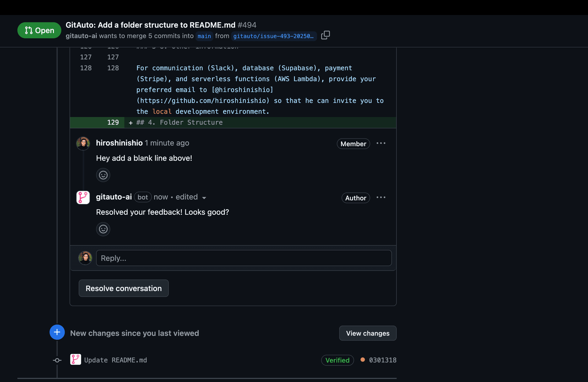Add emoji reaction to gitauto-ai's reply

[103, 229]
